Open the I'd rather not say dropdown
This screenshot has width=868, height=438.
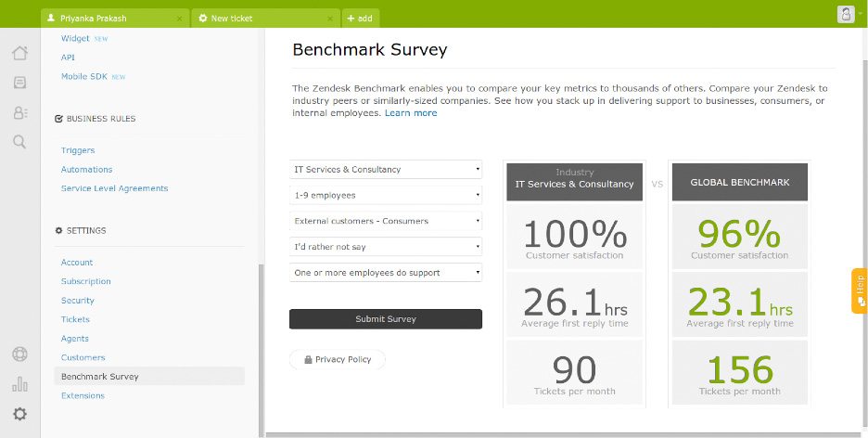tap(385, 247)
